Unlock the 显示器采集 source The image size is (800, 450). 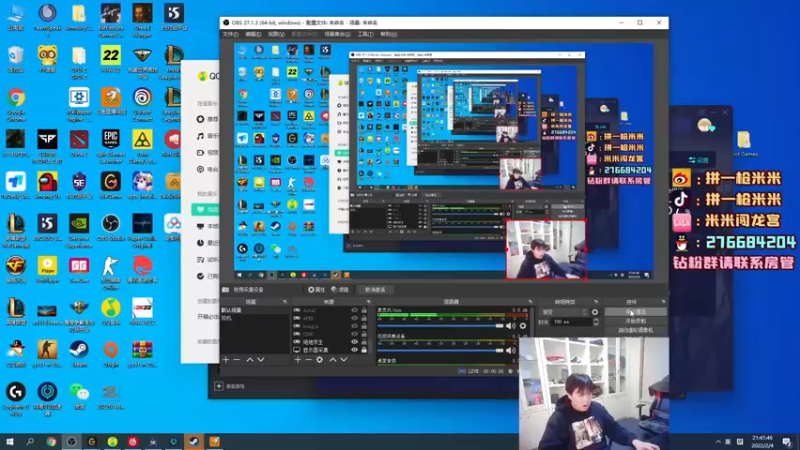pos(364,350)
